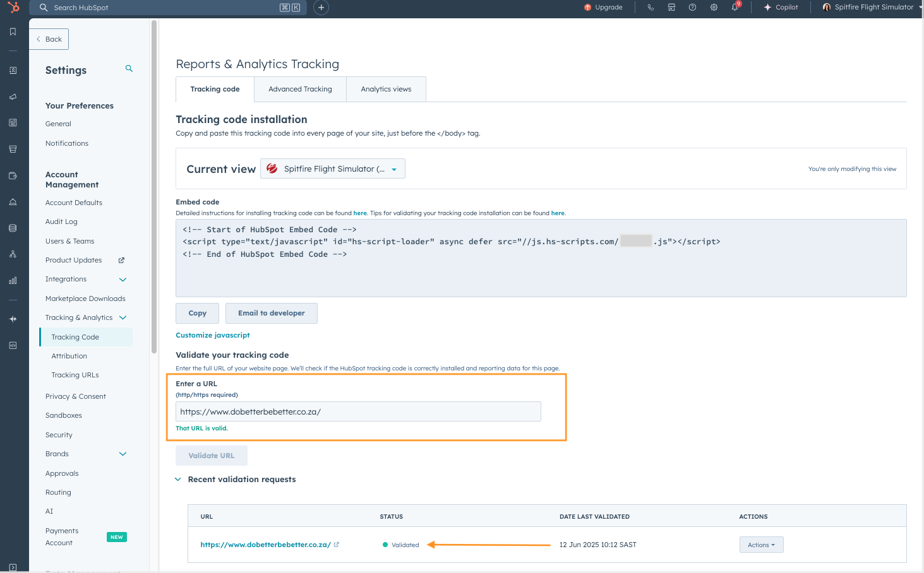Open Approvals settings
This screenshot has height=573, width=924.
[x=62, y=473]
